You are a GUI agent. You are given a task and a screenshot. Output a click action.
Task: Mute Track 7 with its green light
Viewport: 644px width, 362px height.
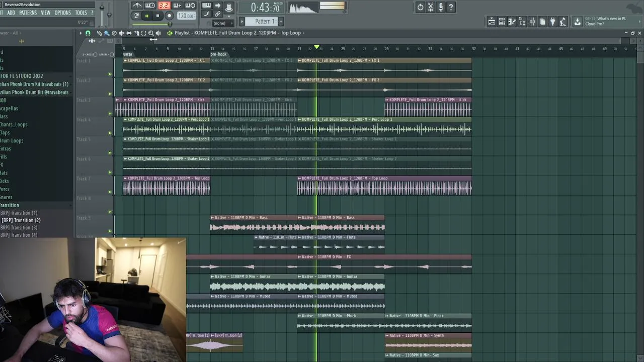point(110,192)
